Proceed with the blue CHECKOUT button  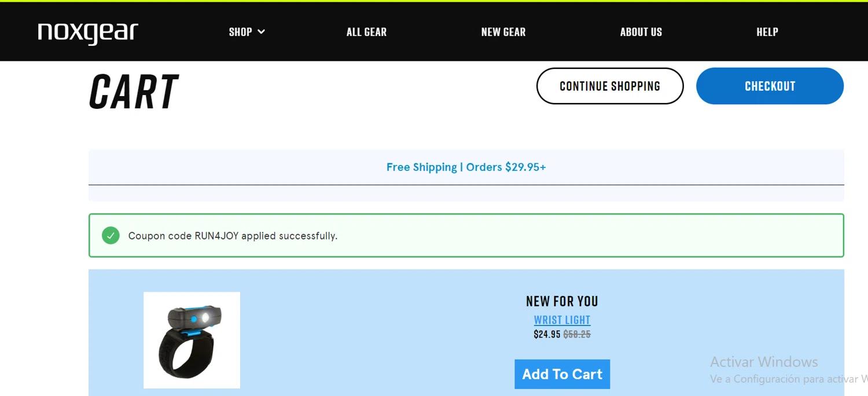[770, 86]
